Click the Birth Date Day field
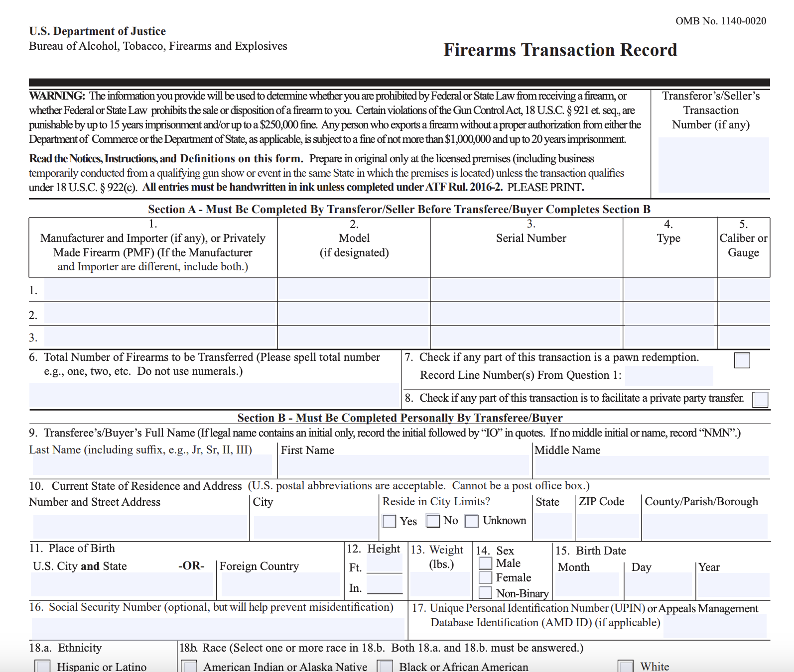This screenshot has width=794, height=672. coord(659,584)
